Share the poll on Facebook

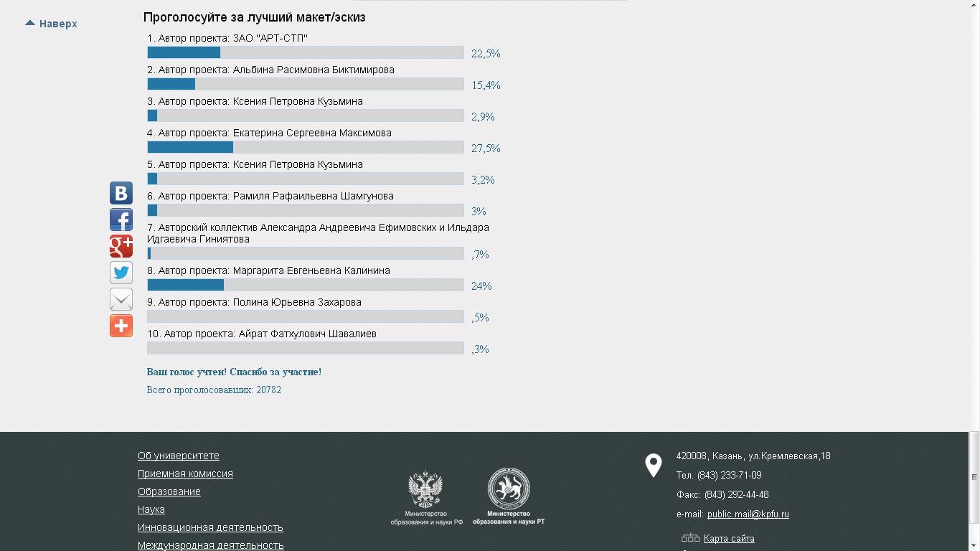[x=121, y=220]
